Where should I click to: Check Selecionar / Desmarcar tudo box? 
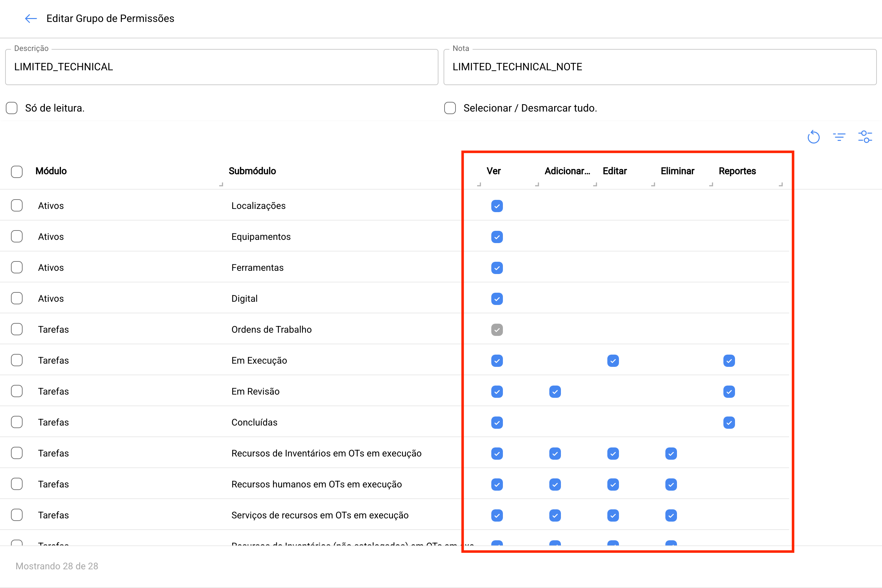[450, 108]
